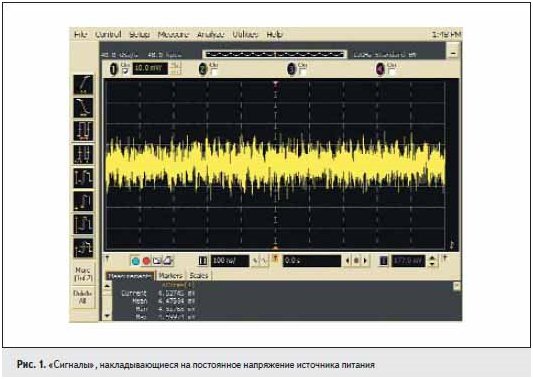Click the 10.0 mV vertical scale field

pyautogui.click(x=150, y=69)
